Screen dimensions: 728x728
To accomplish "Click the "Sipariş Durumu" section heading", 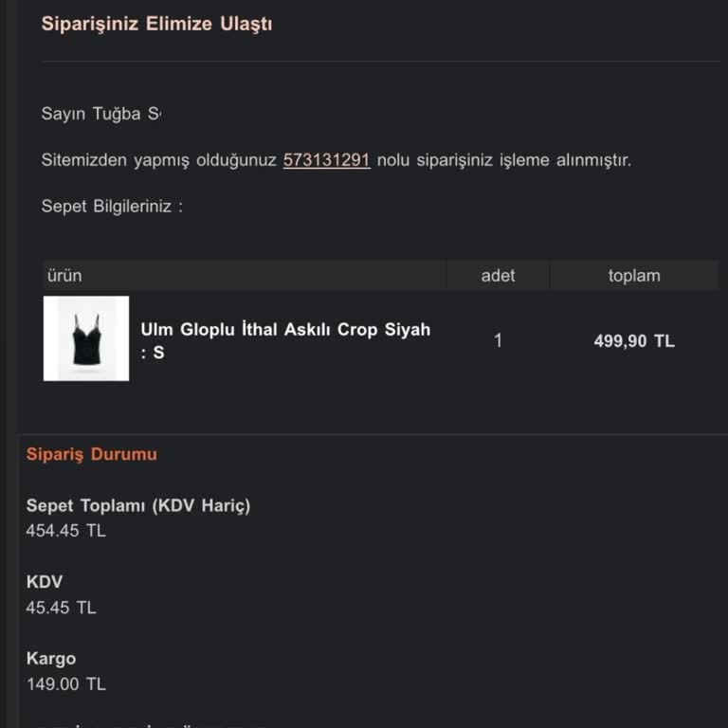I will coord(92,454).
